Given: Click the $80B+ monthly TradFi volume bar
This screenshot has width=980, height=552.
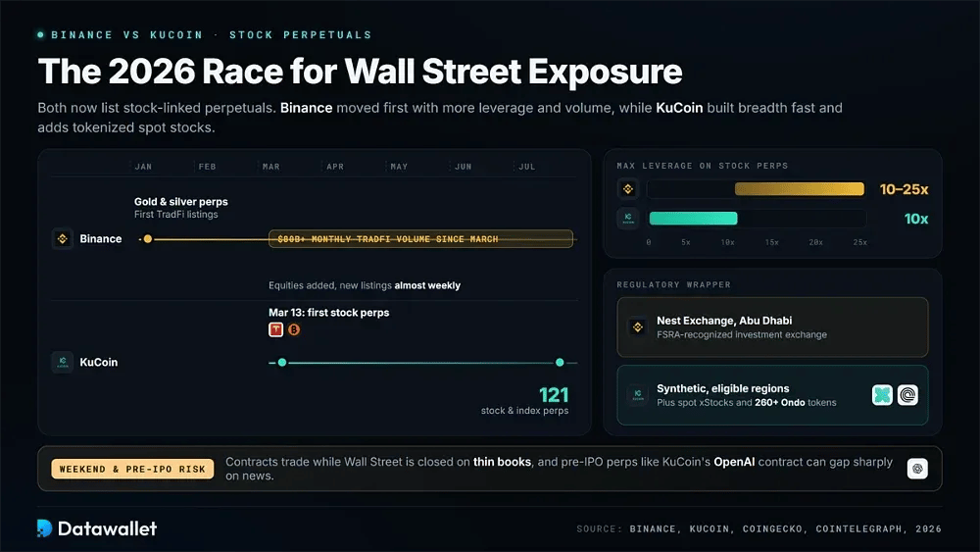Looking at the screenshot, I should coord(420,239).
